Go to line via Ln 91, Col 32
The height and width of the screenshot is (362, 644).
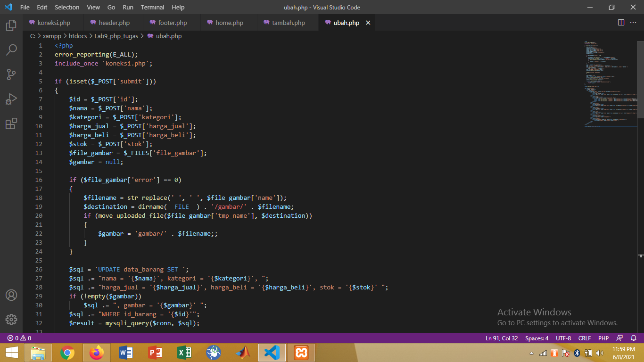click(x=502, y=338)
